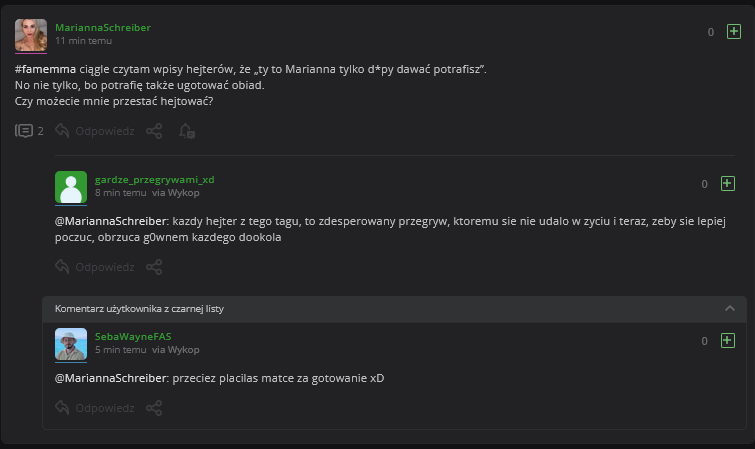Collapse the blacklisted user comment

730,309
